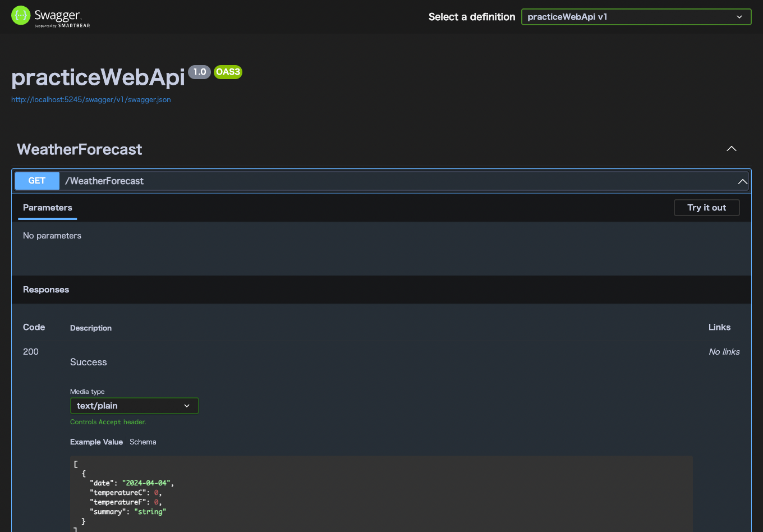The width and height of the screenshot is (763, 532).
Task: Click the /WeatherForecast endpoint path
Action: [x=104, y=181]
